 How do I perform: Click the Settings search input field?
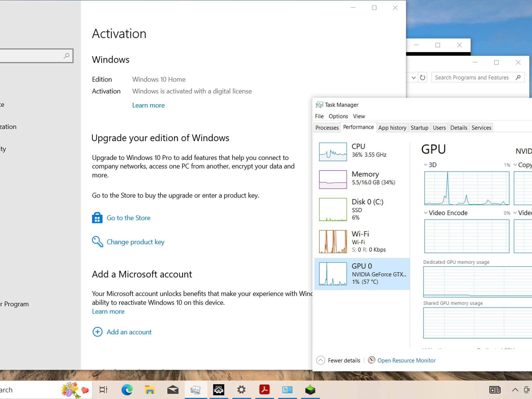(36, 56)
